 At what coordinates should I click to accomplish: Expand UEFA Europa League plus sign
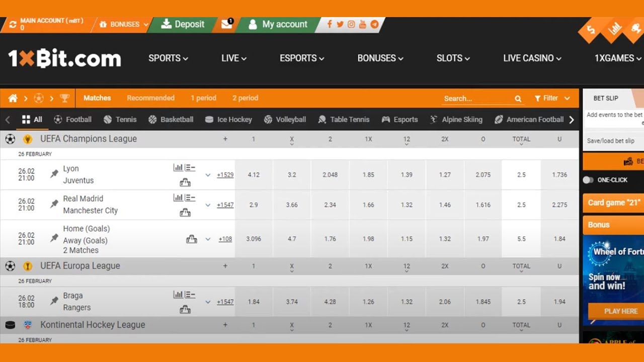tap(225, 266)
